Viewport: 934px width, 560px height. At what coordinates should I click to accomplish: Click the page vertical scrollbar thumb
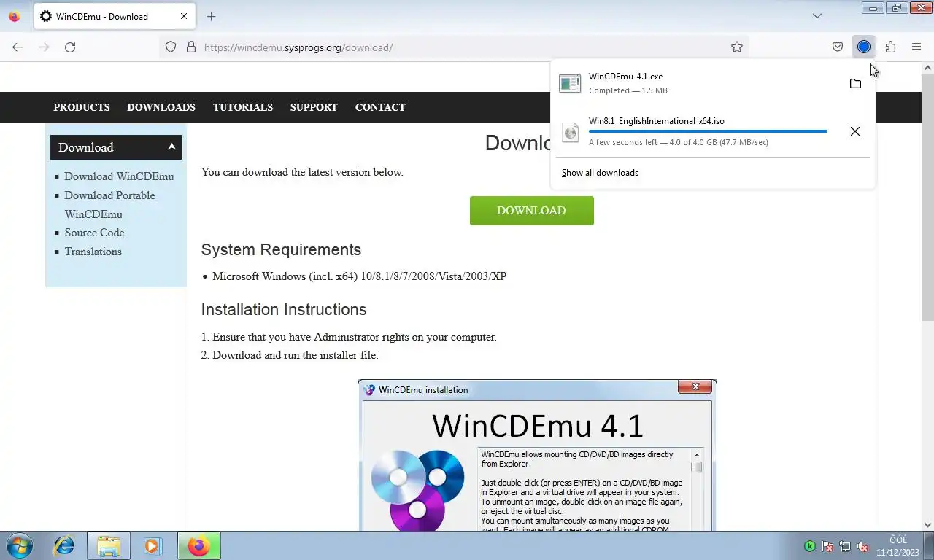coord(927,197)
